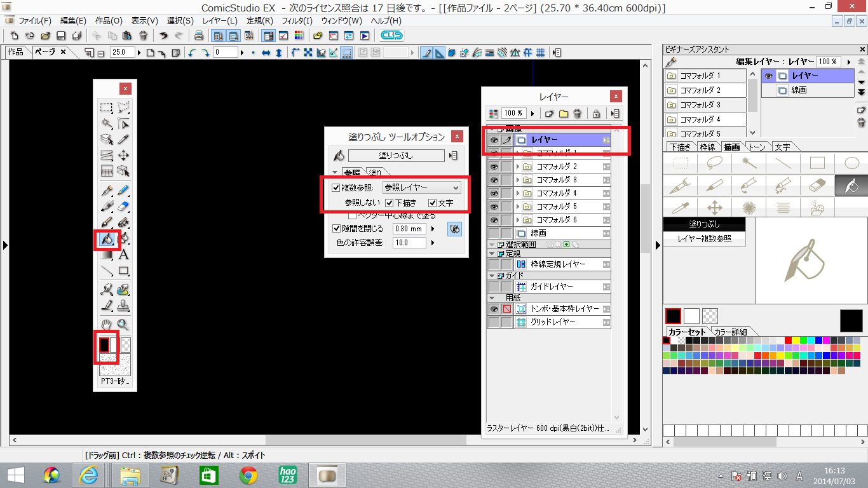Click the 塗りつぶし tool name button

[x=397, y=155]
